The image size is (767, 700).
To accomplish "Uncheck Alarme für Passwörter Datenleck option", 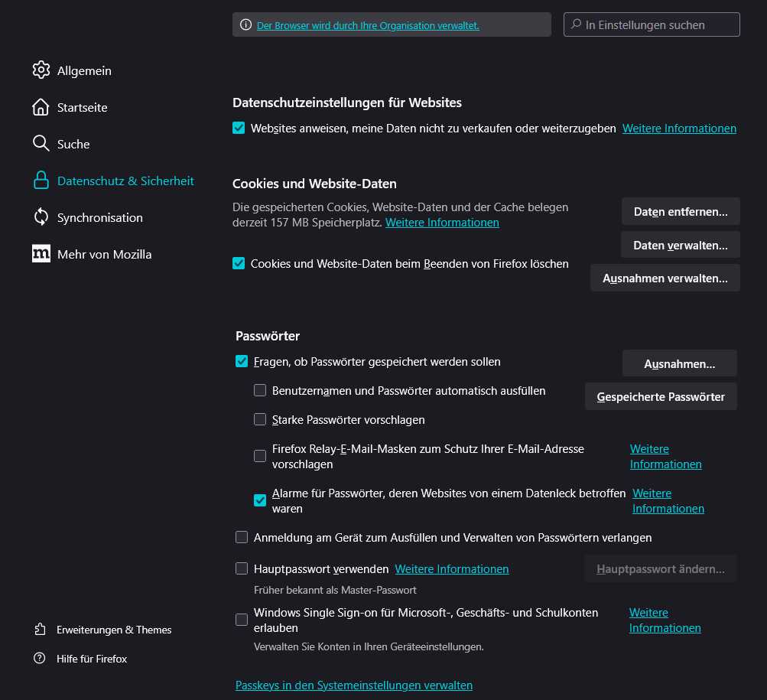I will pyautogui.click(x=260, y=500).
